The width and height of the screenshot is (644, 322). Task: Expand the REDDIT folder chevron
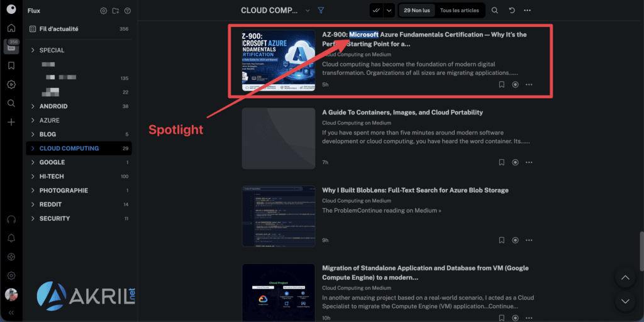33,204
